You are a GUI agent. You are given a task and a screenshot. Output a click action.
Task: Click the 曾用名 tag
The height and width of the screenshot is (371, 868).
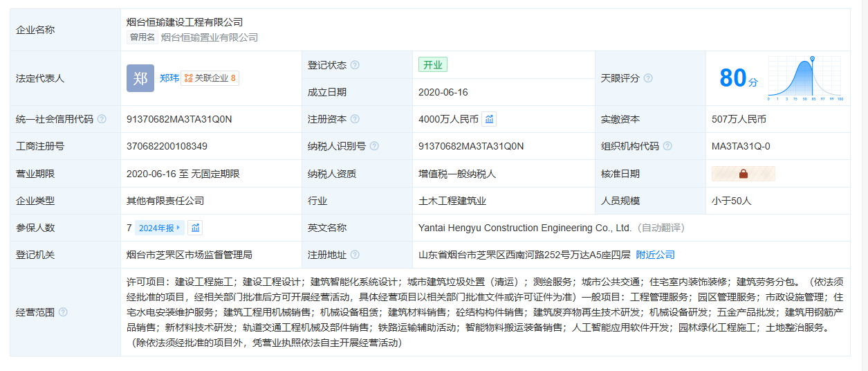(142, 37)
